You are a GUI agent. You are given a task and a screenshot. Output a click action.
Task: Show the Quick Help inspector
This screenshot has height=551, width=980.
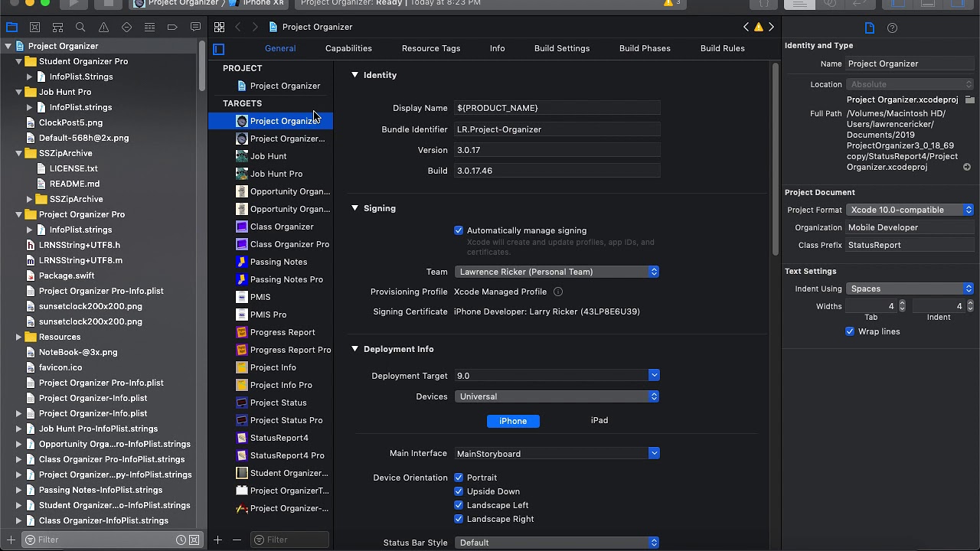pos(892,28)
